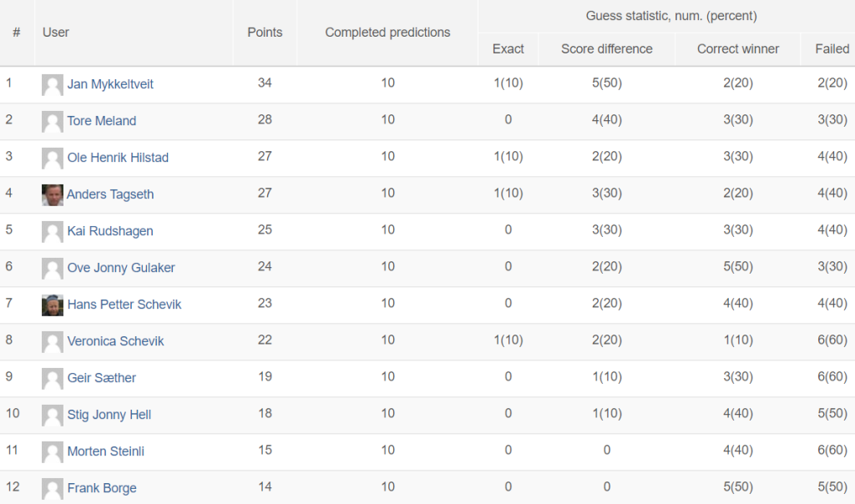
Task: Open Jan Mykkeltveit's user profile link
Action: [x=110, y=84]
